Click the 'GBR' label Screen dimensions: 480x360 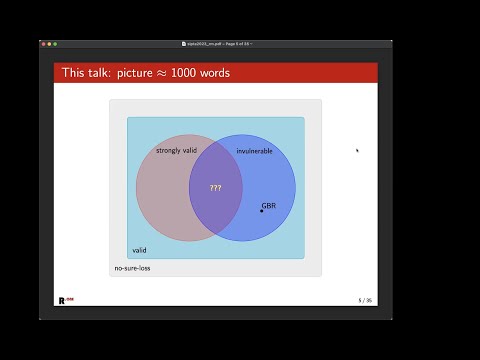click(269, 206)
